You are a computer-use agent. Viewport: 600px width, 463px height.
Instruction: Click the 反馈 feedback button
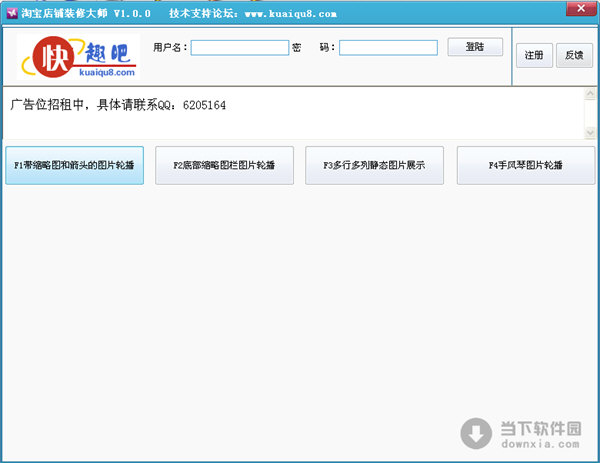click(574, 56)
